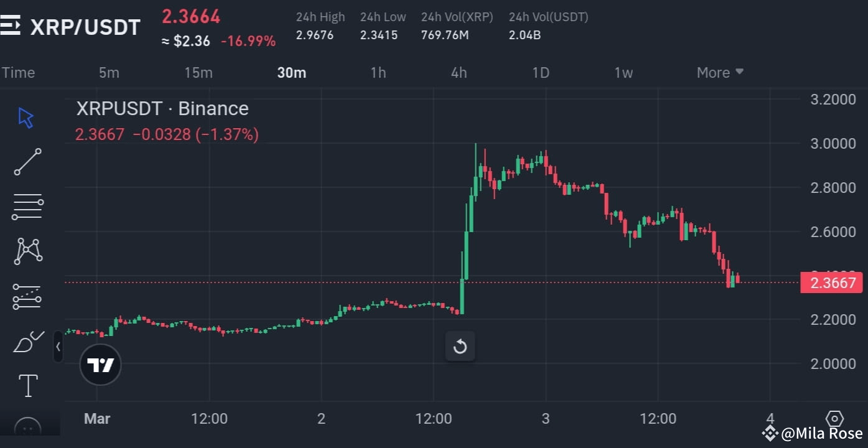Collapse the drawing toolbar with the side chevron
The width and height of the screenshot is (868, 448).
(58, 347)
